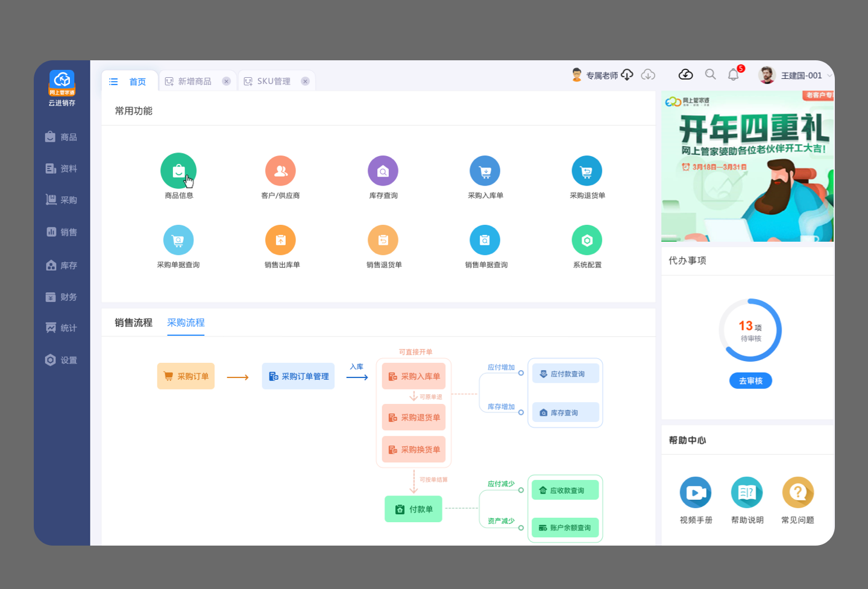Open 销售出库单 orange icon
Screen dimensions: 868x589
coord(280,241)
